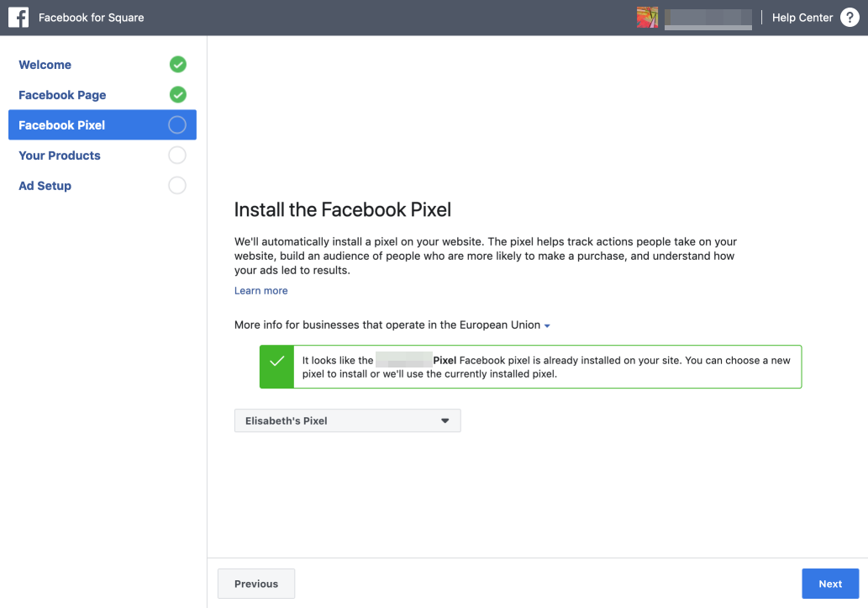This screenshot has height=608, width=868.
Task: Click the empty circle beside Your Products
Action: 177,156
